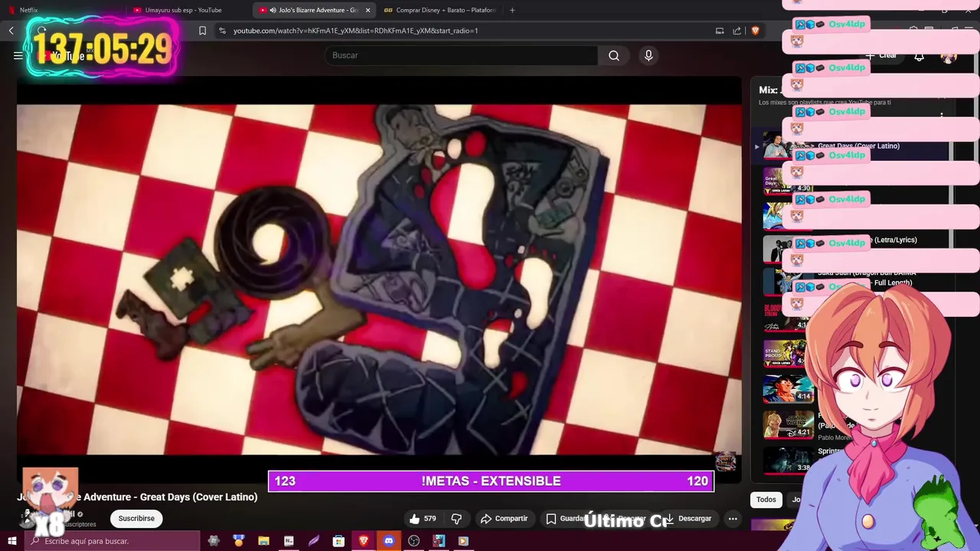The height and width of the screenshot is (551, 980).
Task: Open the purple feather app in taskbar
Action: click(x=314, y=541)
